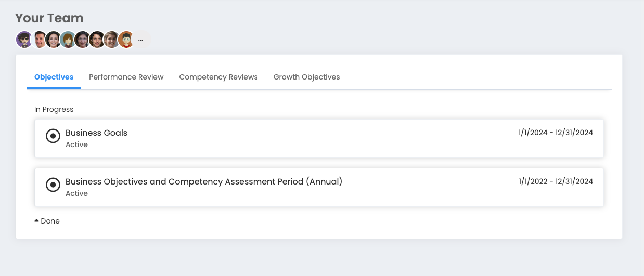The height and width of the screenshot is (276, 644).
Task: Click the 1/1/2024 - 12/31/2024 date range
Action: coord(556,133)
